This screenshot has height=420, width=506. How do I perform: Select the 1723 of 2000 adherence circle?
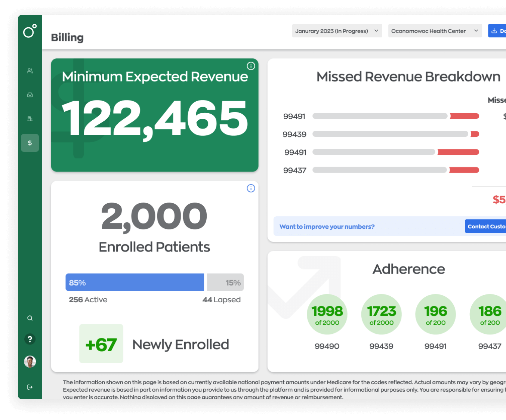[381, 314]
